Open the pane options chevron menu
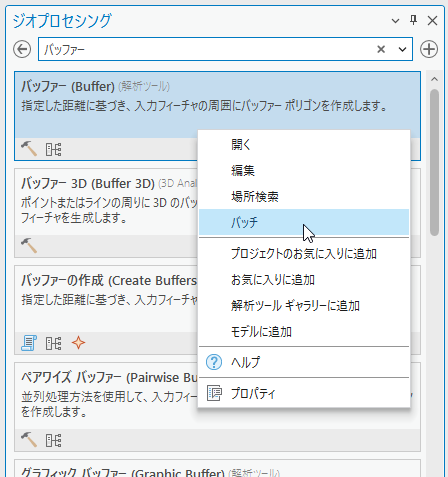 tap(395, 21)
